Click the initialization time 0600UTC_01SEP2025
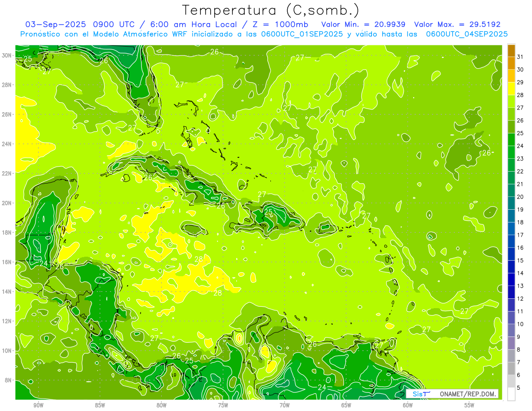 [x=302, y=34]
